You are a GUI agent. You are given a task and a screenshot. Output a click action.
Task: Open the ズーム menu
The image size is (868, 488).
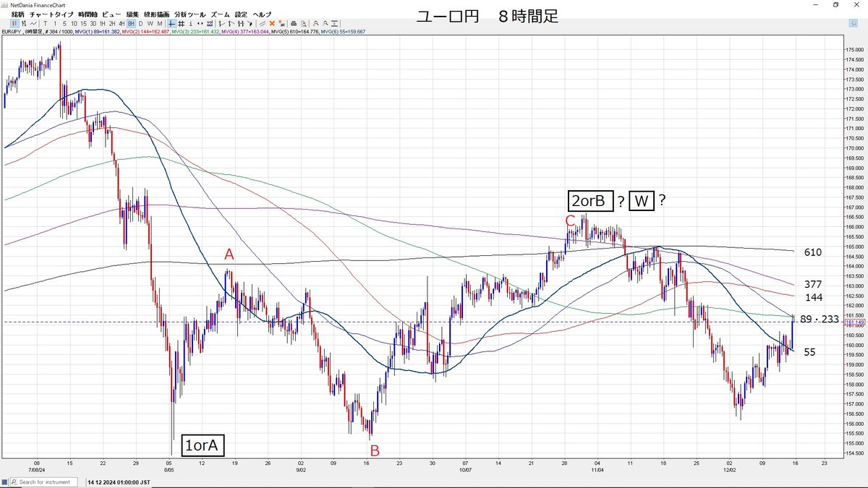221,14
